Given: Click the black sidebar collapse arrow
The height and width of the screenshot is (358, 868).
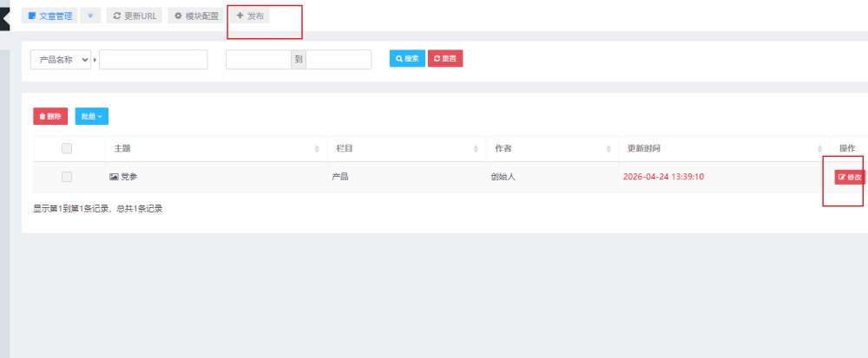Looking at the screenshot, I should pos(4,16).
